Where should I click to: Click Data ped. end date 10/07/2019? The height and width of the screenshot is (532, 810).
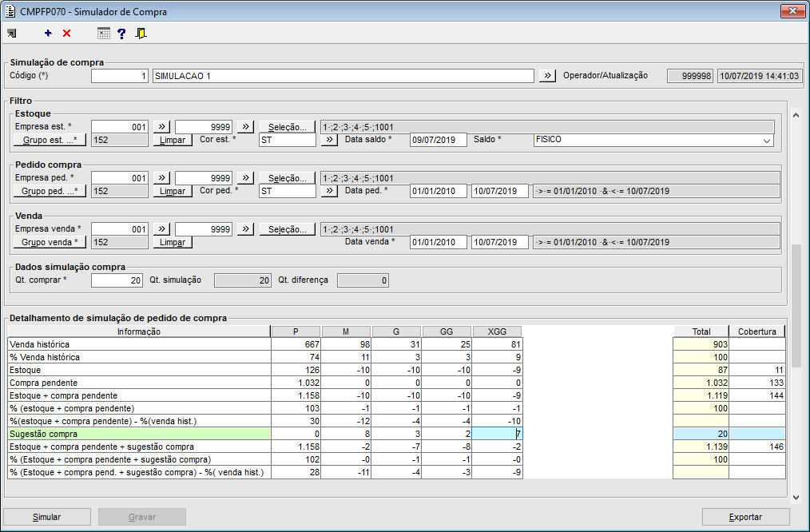[499, 191]
